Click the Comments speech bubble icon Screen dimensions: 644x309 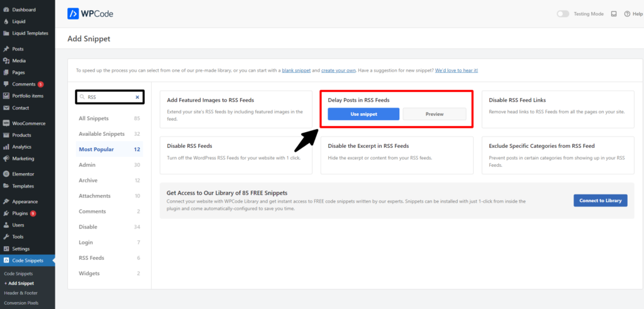click(x=6, y=84)
